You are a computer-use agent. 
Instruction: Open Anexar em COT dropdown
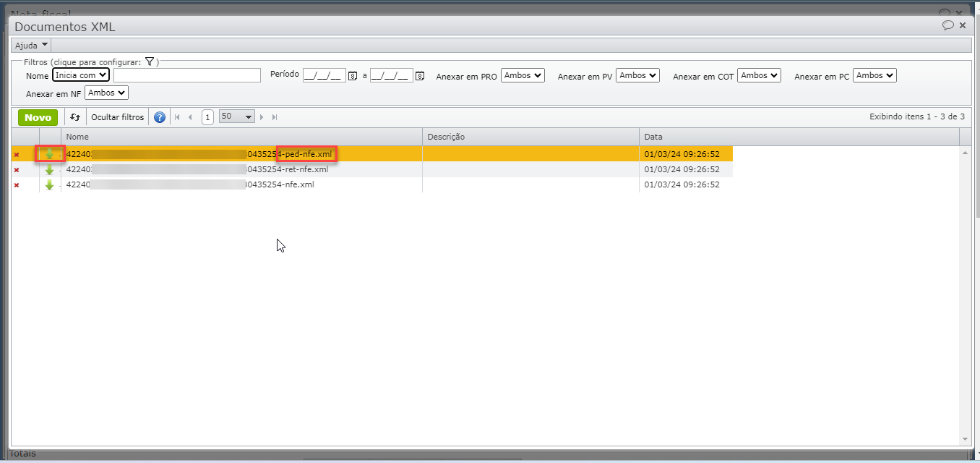tap(760, 75)
